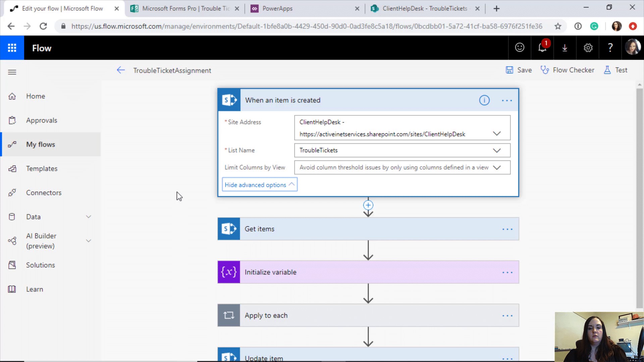Switch to ClientHelpDesk TroubleTickets tab

click(x=425, y=8)
